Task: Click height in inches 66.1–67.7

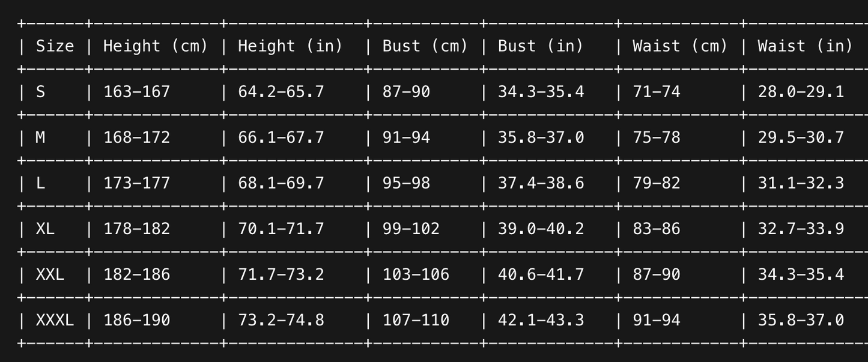Action: coord(281,137)
